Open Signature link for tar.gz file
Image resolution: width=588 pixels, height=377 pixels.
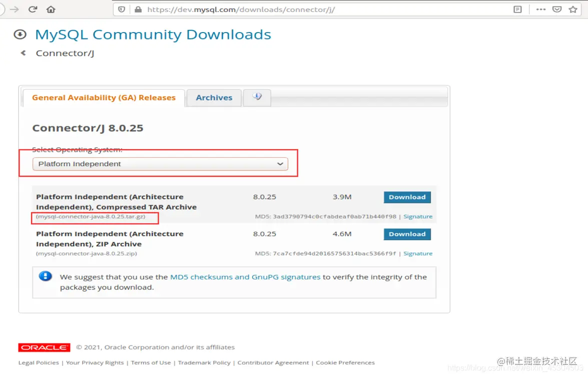pos(418,216)
